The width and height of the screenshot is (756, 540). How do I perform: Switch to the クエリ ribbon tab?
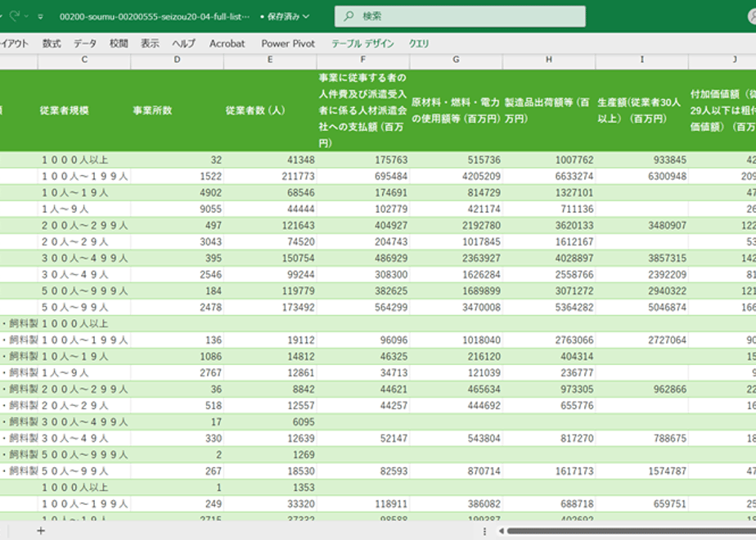point(419,43)
